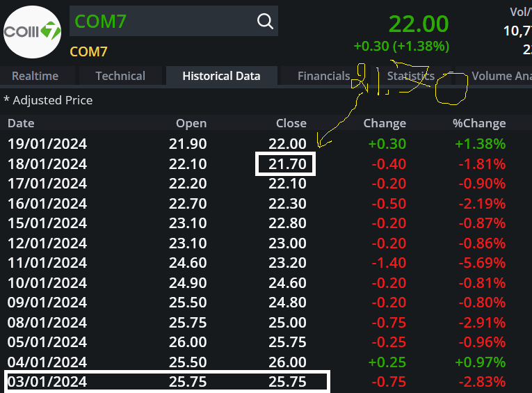
Task: Click the 22.00 last price value
Action: click(419, 24)
